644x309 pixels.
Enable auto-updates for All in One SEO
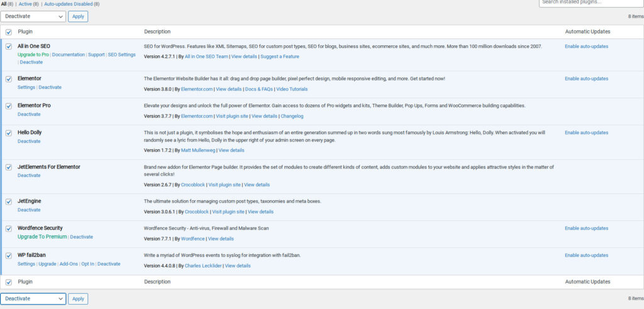(x=587, y=47)
